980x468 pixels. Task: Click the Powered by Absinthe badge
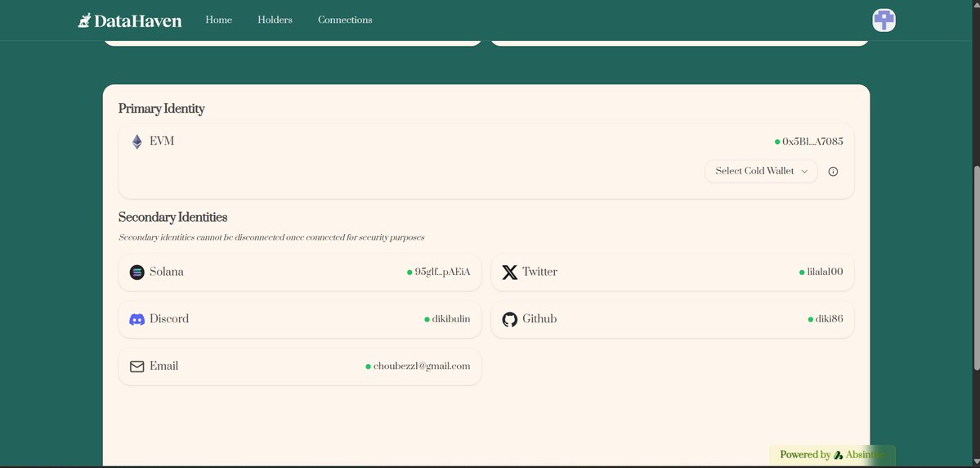833,455
